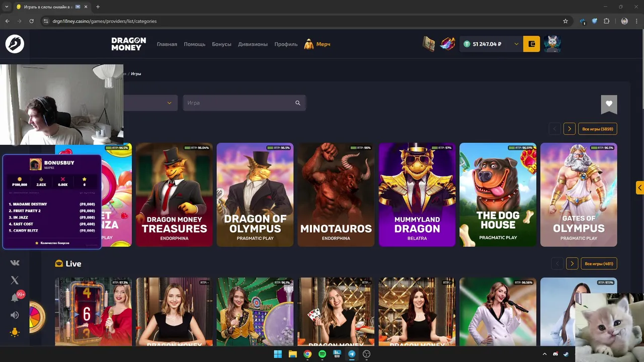Click Candy Blitz row in BonusBuy list
Image resolution: width=644 pixels, height=362 pixels.
click(x=52, y=230)
